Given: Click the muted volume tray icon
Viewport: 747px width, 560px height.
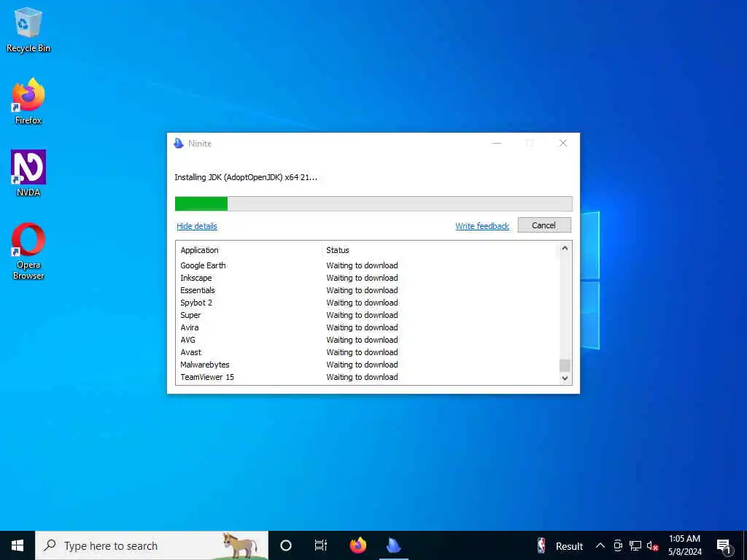Looking at the screenshot, I should (x=652, y=545).
